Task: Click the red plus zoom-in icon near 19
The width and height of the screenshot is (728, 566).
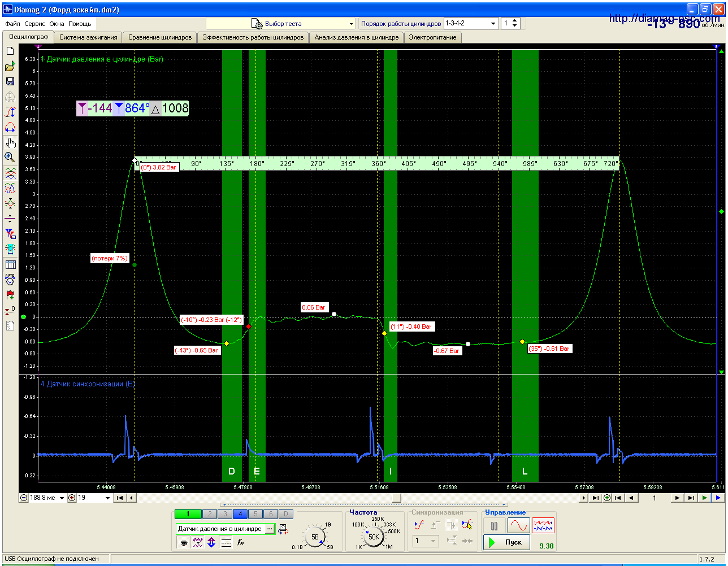Action: point(72,498)
